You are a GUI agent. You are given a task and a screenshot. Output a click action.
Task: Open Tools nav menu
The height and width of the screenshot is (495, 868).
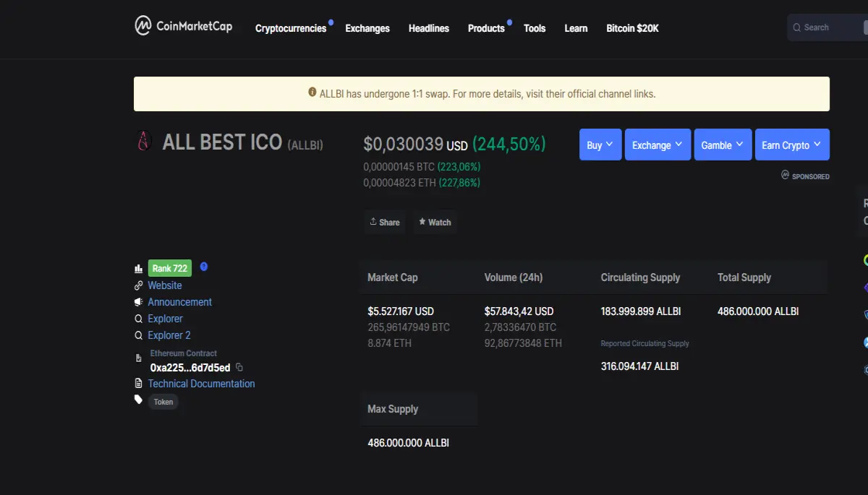click(x=535, y=28)
